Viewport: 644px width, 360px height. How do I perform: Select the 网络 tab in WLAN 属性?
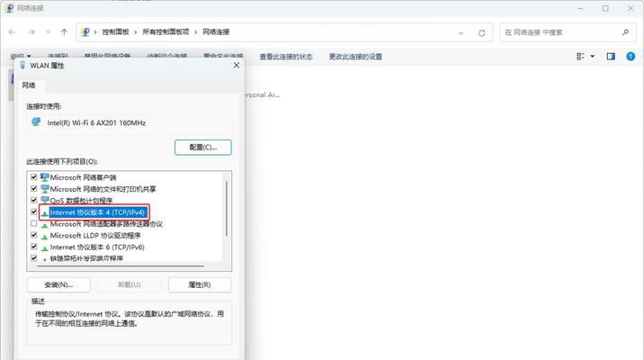point(29,85)
